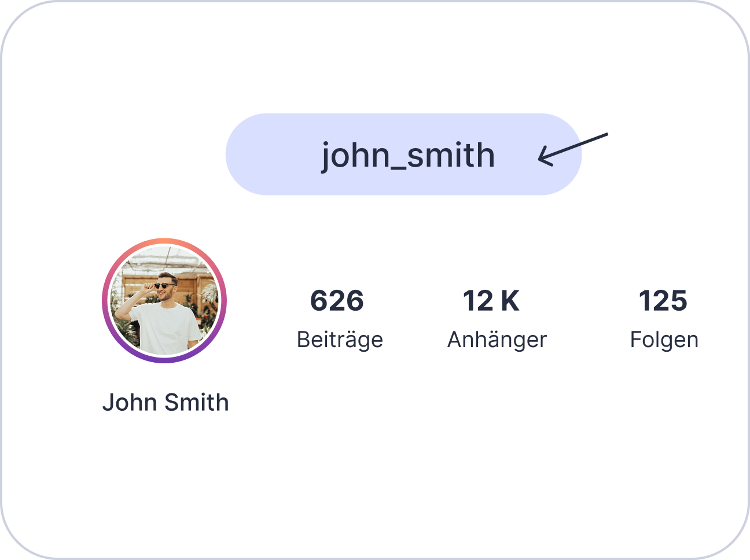
Task: Click the lavender username highlight pill
Action: coord(272,154)
